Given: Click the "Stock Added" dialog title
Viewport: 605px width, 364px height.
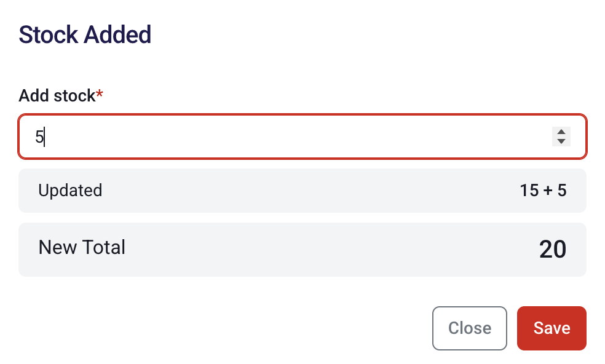Looking at the screenshot, I should (85, 34).
